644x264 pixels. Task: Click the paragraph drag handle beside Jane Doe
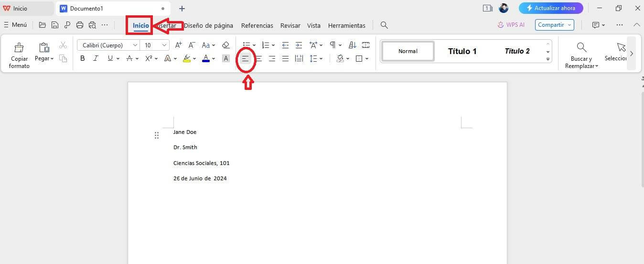click(157, 135)
